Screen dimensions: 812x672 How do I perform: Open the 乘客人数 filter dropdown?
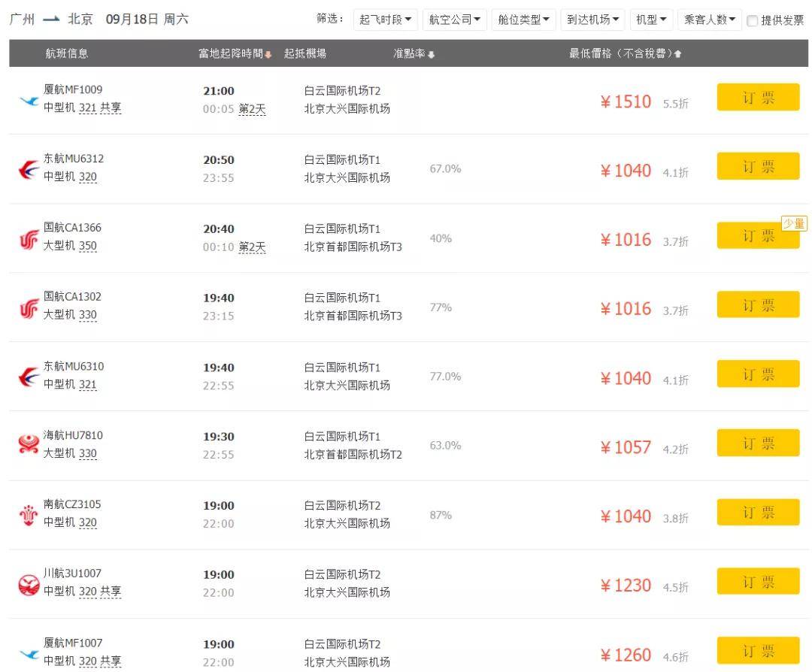tap(710, 20)
